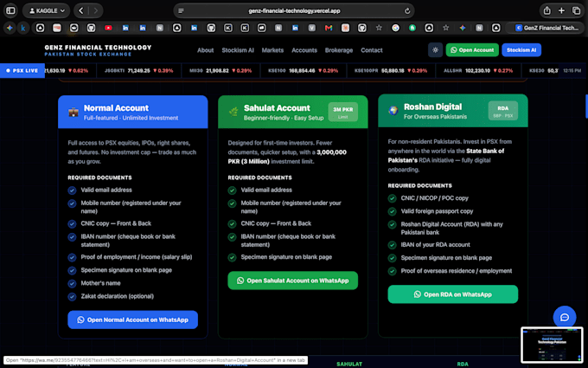Click the address bar URL field
The height and width of the screenshot is (368, 588).
pos(294,11)
